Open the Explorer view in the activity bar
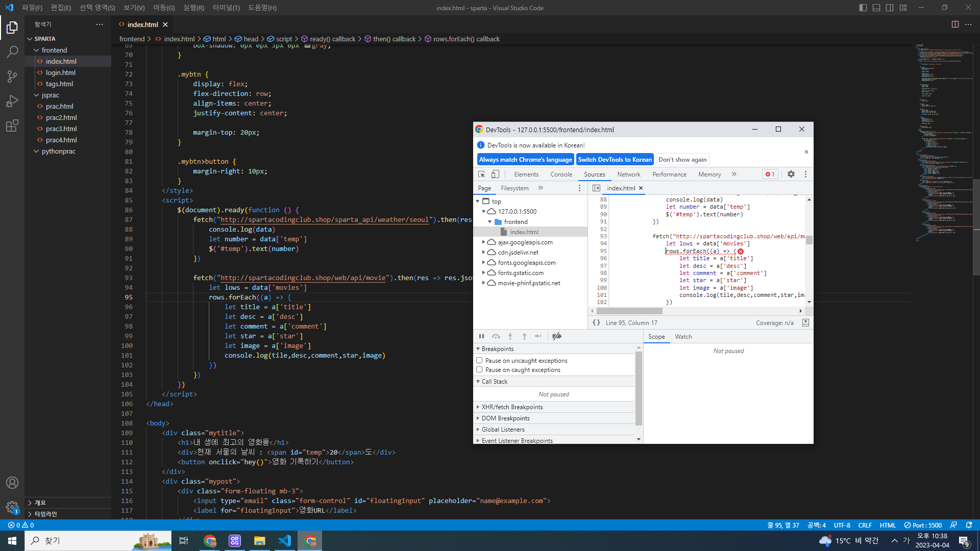The width and height of the screenshot is (980, 551). 12,27
